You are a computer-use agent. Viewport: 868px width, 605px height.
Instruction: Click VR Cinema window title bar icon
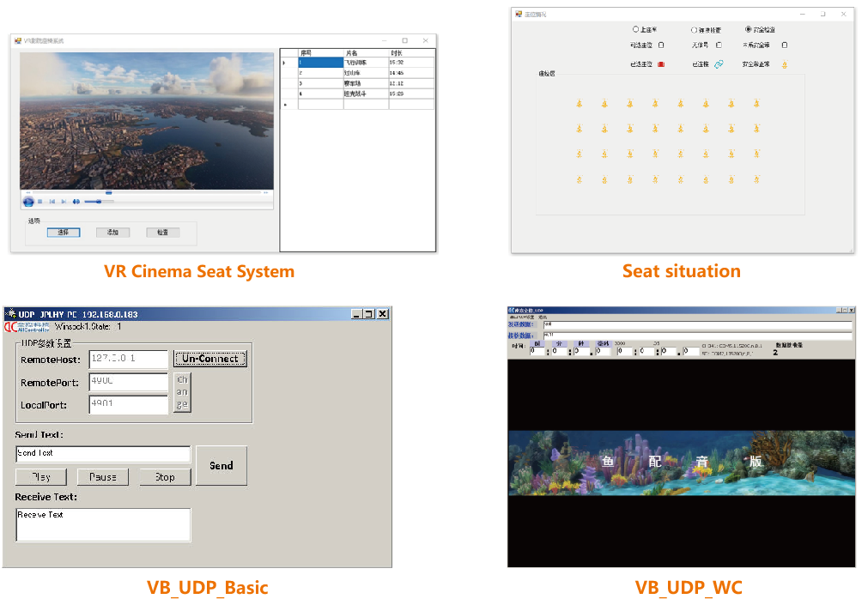[18, 41]
